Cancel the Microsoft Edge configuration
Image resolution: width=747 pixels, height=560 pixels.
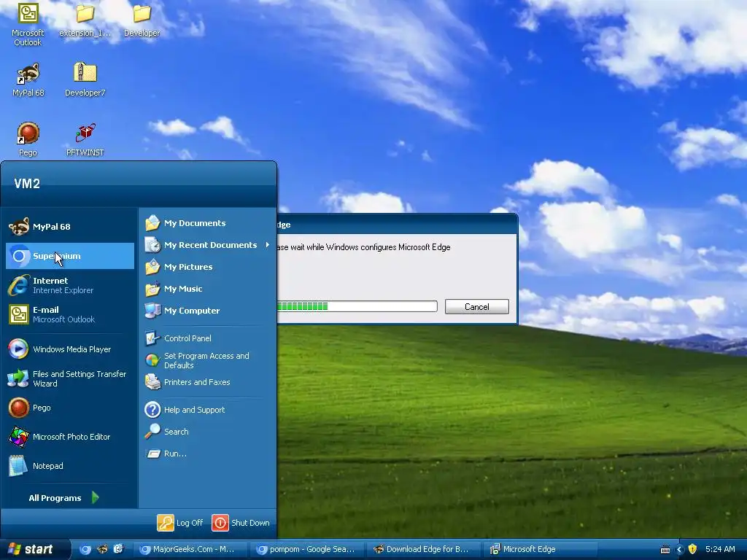click(477, 307)
